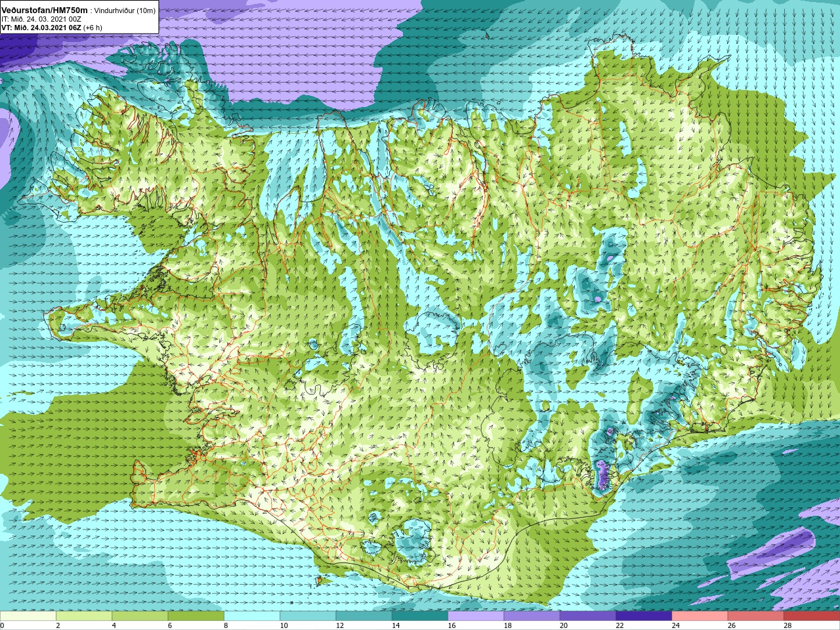Pick the violet 20–22 legend swatch
The width and height of the screenshot is (840, 630).
click(x=588, y=616)
